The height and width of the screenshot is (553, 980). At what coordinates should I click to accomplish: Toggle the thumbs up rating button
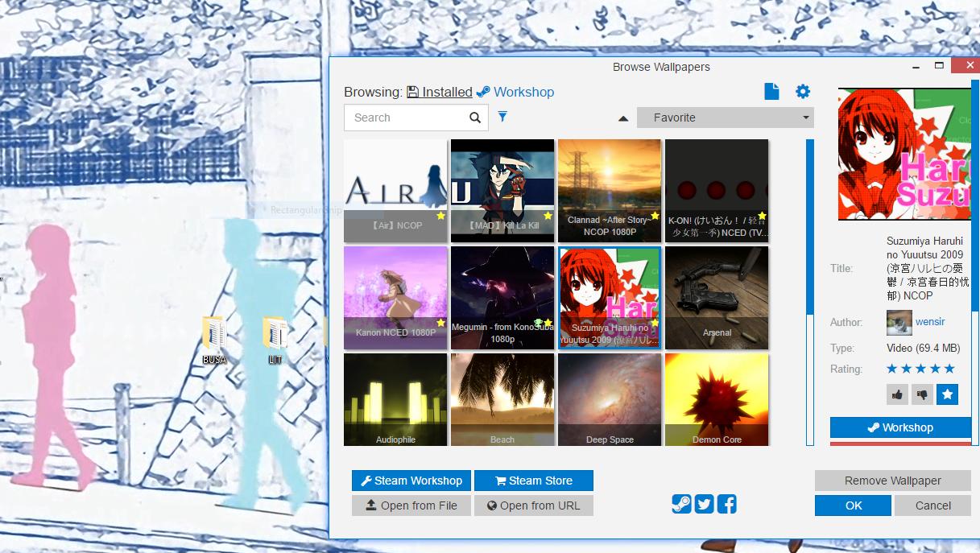(897, 394)
